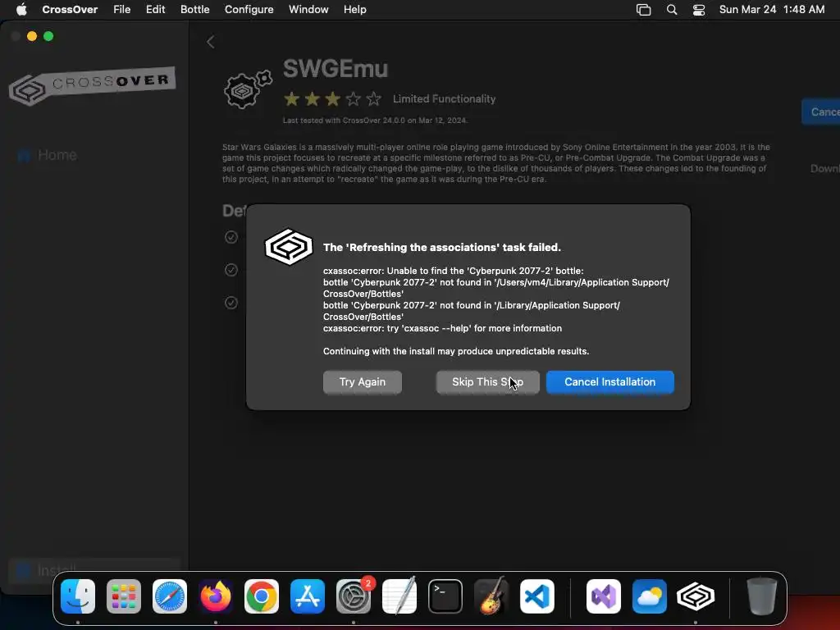The image size is (840, 630).
Task: Cancel Installation in the error dialog
Action: pos(609,382)
